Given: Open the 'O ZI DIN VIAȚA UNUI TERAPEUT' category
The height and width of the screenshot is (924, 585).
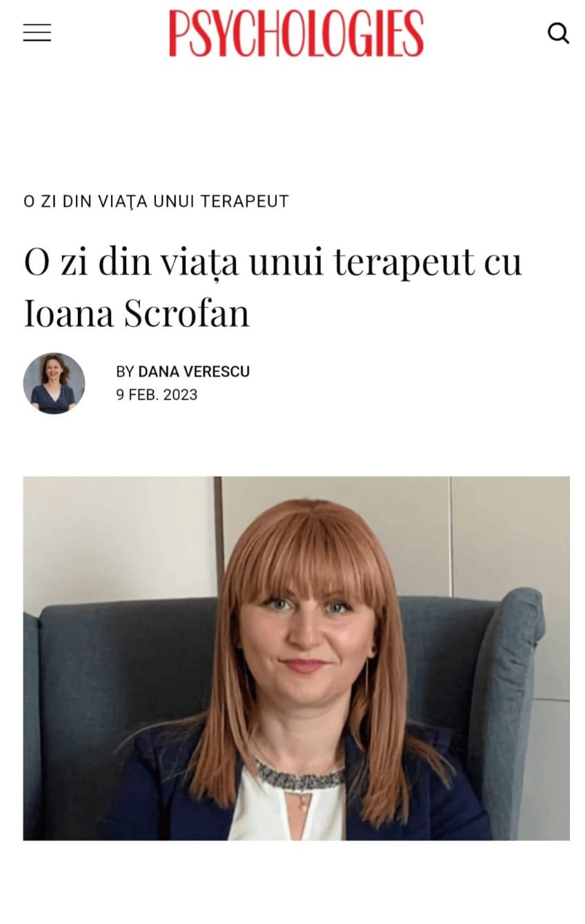Looking at the screenshot, I should click(156, 201).
